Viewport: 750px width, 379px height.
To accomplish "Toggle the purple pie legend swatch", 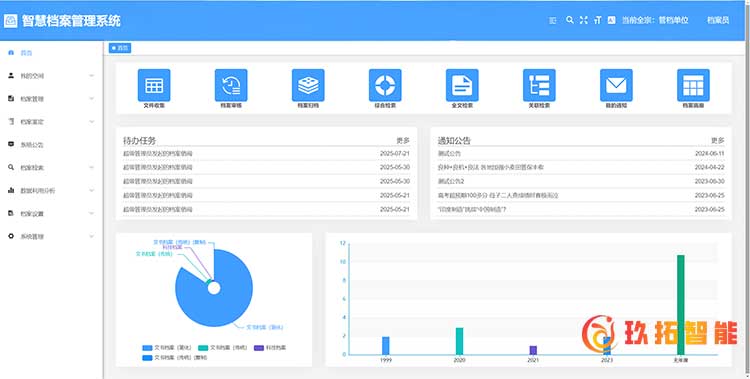I will [x=259, y=348].
